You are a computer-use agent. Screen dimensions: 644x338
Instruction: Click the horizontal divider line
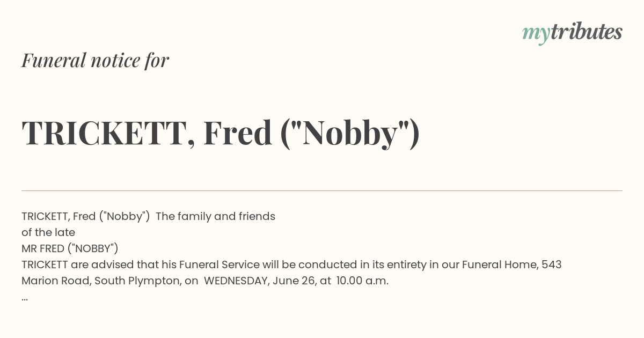tap(322, 190)
